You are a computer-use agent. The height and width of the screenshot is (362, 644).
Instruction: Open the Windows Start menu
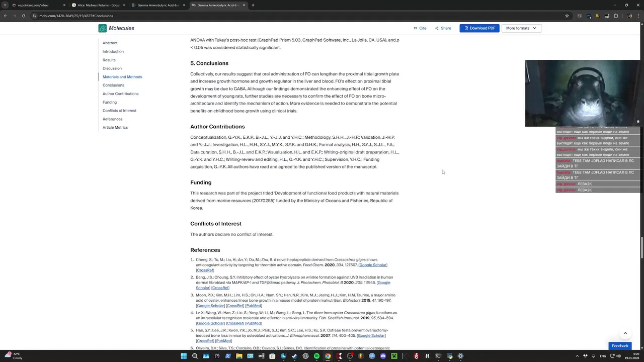pos(184,356)
